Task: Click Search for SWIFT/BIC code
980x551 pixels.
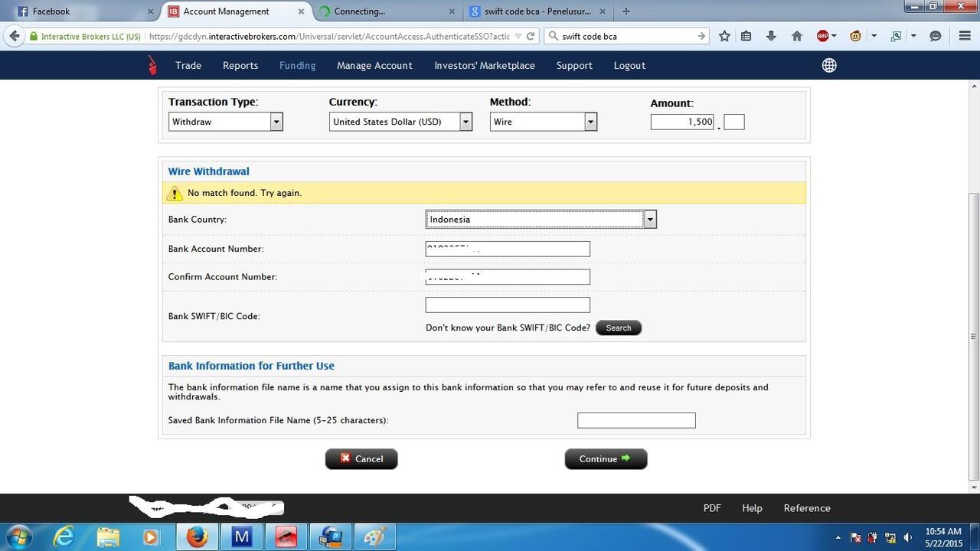Action: [619, 328]
